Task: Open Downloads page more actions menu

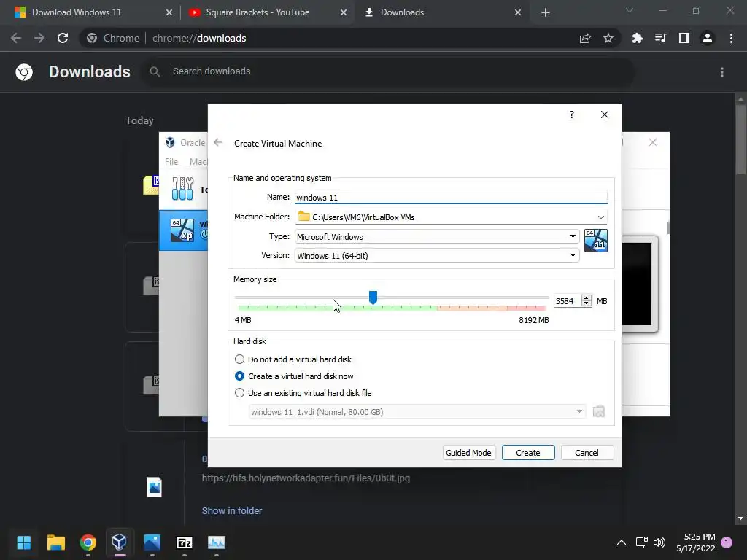Action: click(722, 72)
